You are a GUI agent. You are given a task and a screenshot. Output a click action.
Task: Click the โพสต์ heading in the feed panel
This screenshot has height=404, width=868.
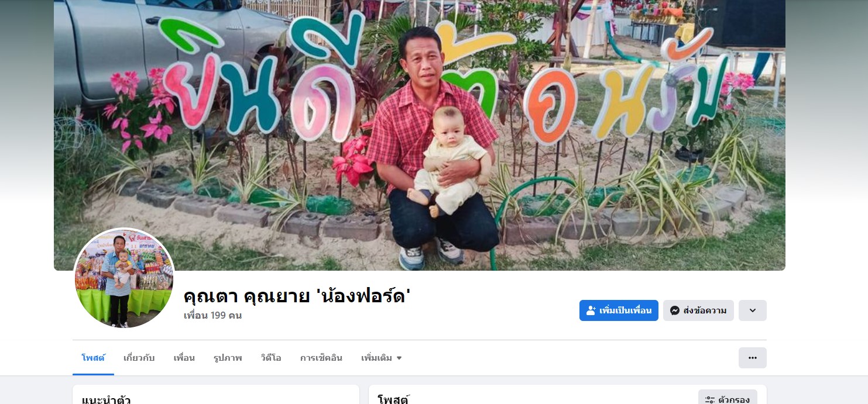click(x=393, y=400)
